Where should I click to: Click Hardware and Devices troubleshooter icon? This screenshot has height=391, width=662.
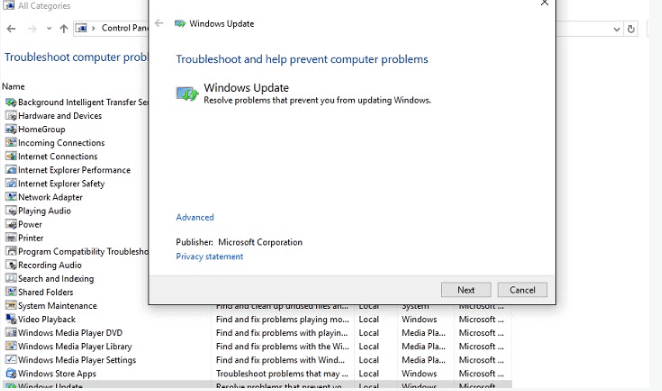click(11, 116)
